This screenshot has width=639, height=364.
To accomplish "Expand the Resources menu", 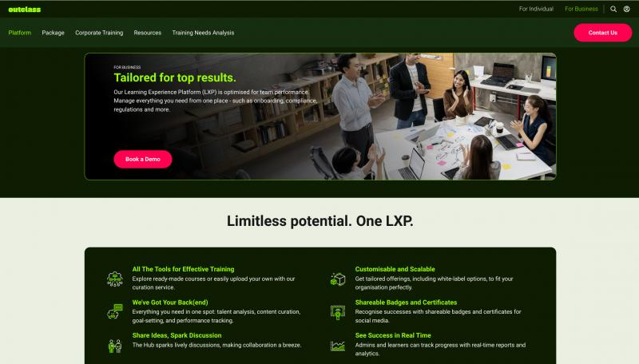I will point(148,33).
